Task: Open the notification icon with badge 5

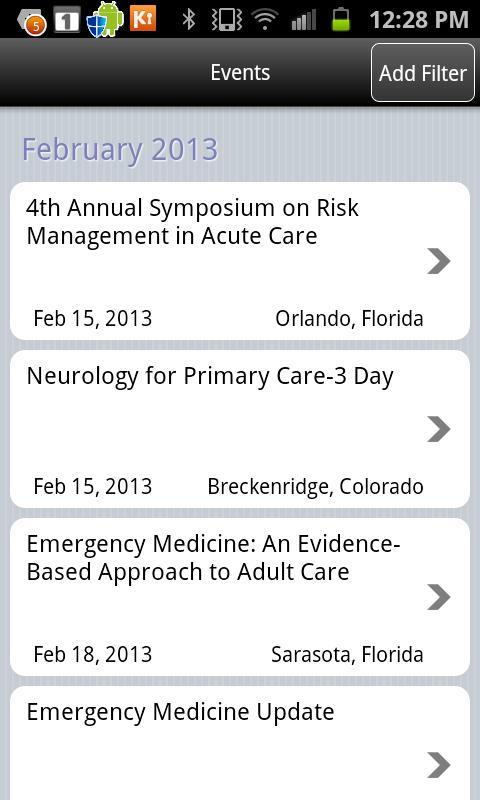Action: click(32, 22)
